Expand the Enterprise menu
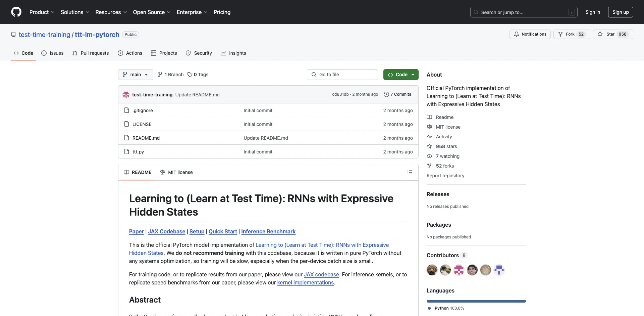This screenshot has height=316, width=644. coord(192,12)
